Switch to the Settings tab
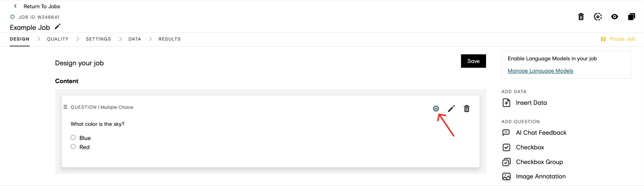 (x=98, y=39)
